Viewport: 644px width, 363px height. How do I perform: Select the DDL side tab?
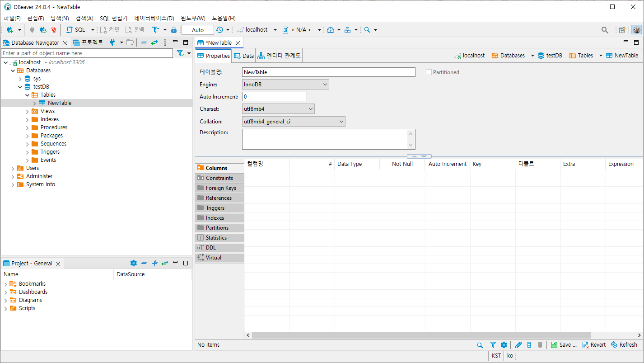219,248
